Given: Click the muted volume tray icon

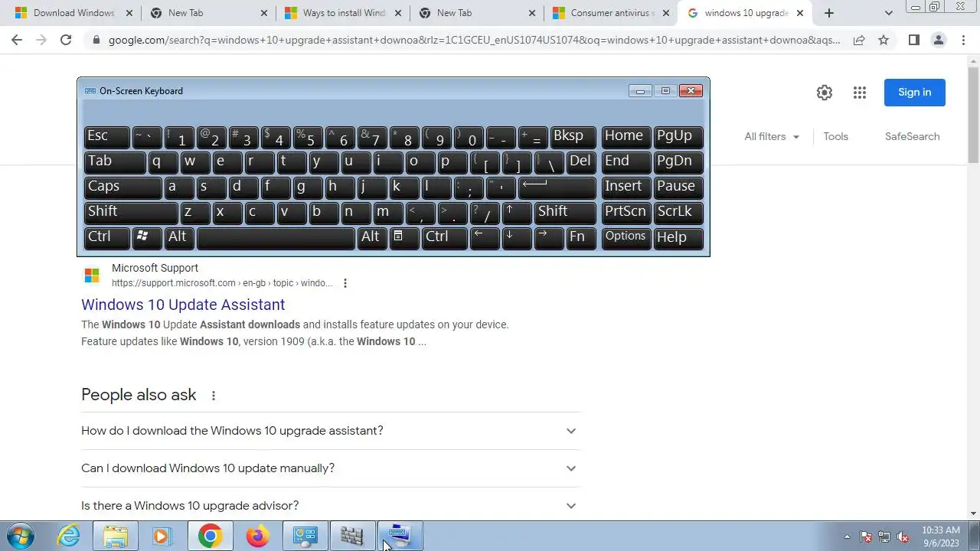Looking at the screenshot, I should tap(903, 536).
